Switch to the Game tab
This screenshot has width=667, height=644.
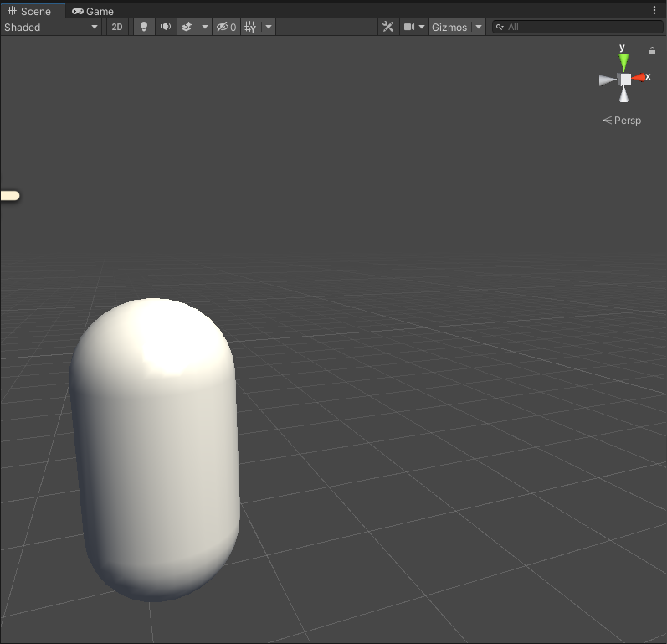[93, 12]
